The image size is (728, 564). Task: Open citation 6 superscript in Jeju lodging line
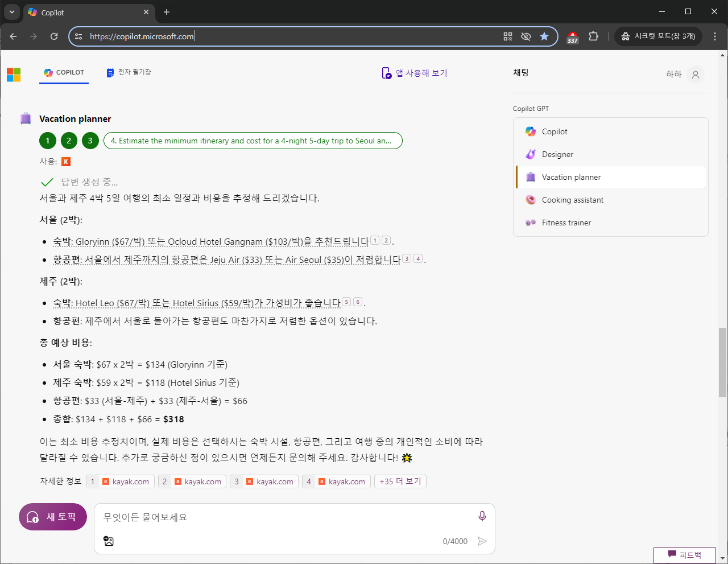(358, 302)
